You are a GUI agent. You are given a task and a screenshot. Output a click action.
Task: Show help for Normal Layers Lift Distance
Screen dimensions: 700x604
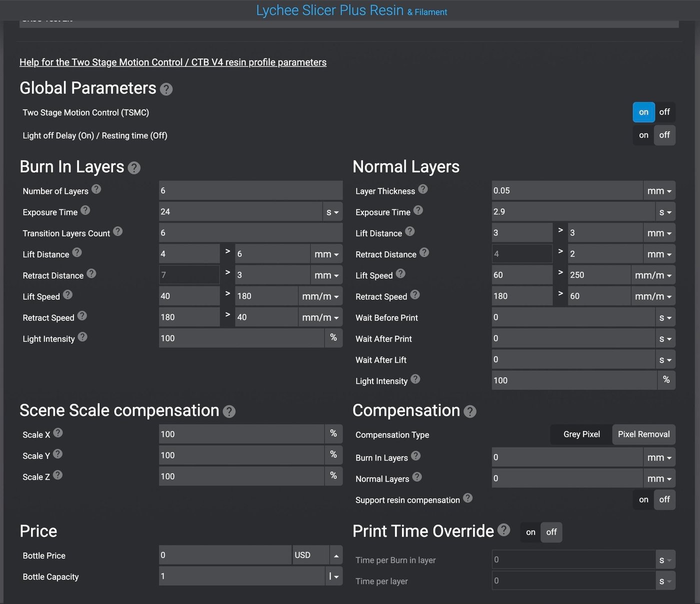pyautogui.click(x=410, y=231)
